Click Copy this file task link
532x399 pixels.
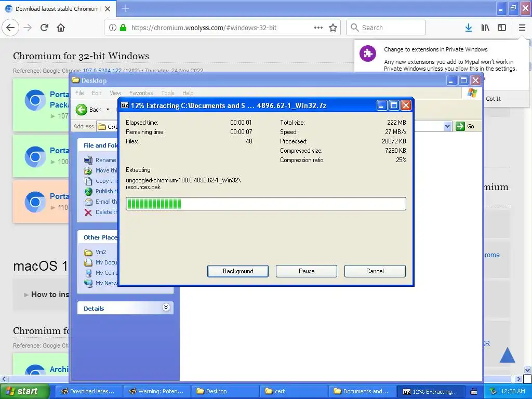(x=107, y=181)
